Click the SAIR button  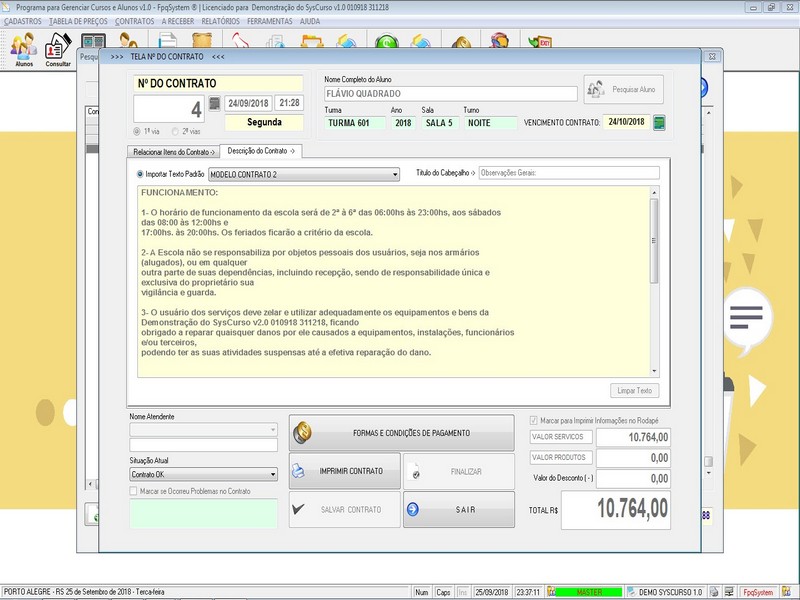pyautogui.click(x=459, y=509)
